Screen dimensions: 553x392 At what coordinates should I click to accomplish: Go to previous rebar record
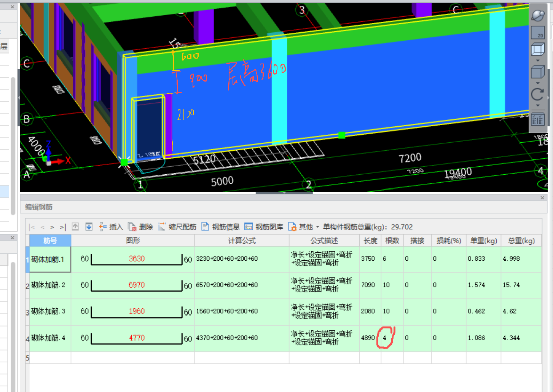pyautogui.click(x=42, y=227)
